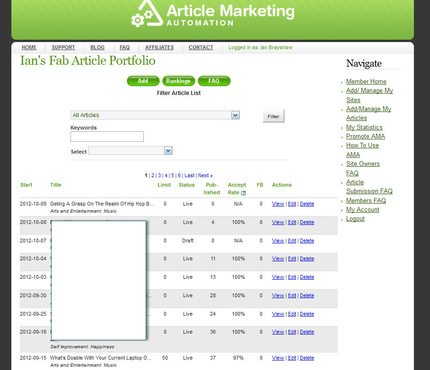The width and height of the screenshot is (430, 370).
Task: Click the Actions column header
Action: tap(281, 185)
